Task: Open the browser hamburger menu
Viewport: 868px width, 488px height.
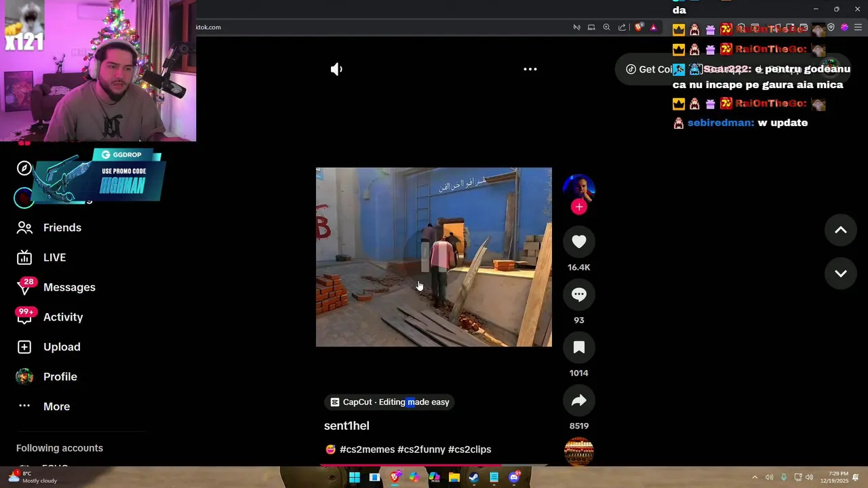Action: tap(859, 27)
